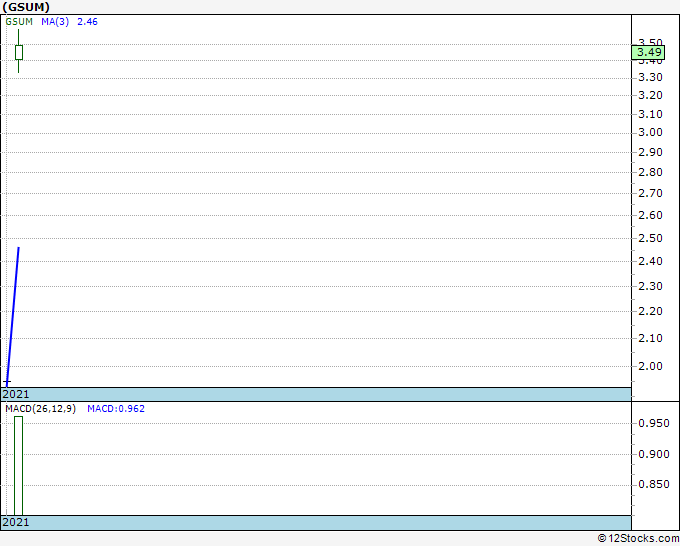
Task: Click the 2.10 price axis label
Action: (651, 339)
